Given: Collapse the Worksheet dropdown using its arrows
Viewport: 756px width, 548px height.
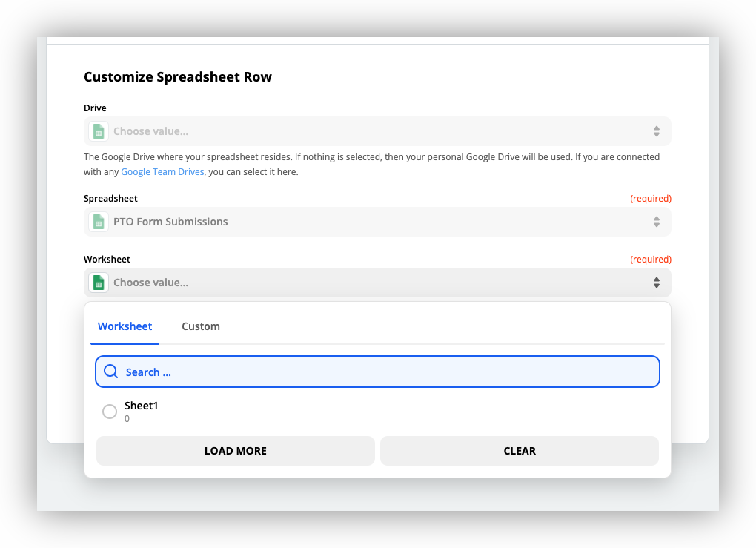Looking at the screenshot, I should click(x=656, y=283).
